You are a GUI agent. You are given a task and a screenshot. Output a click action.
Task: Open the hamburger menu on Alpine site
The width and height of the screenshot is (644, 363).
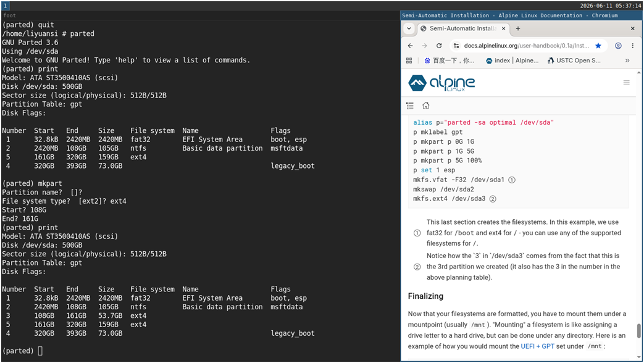click(x=626, y=83)
